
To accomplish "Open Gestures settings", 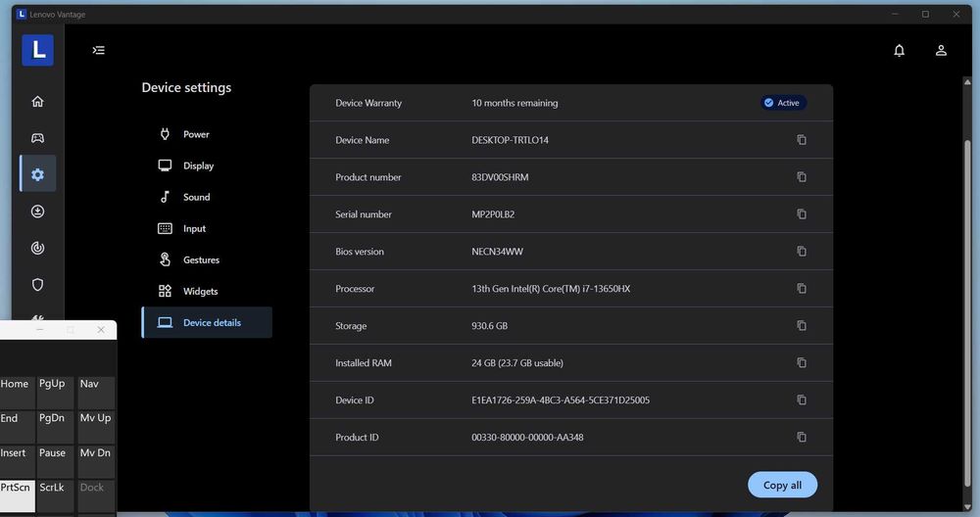I will tap(207, 259).
